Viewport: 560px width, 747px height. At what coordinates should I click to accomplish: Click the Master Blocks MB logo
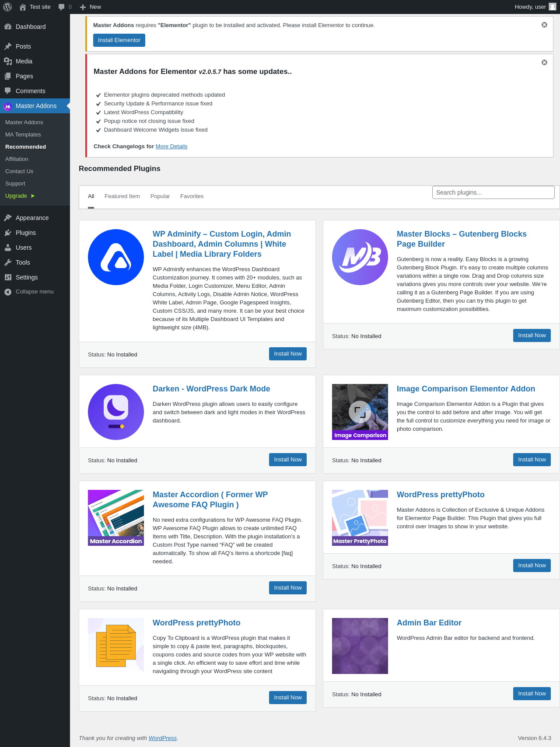coord(360,257)
